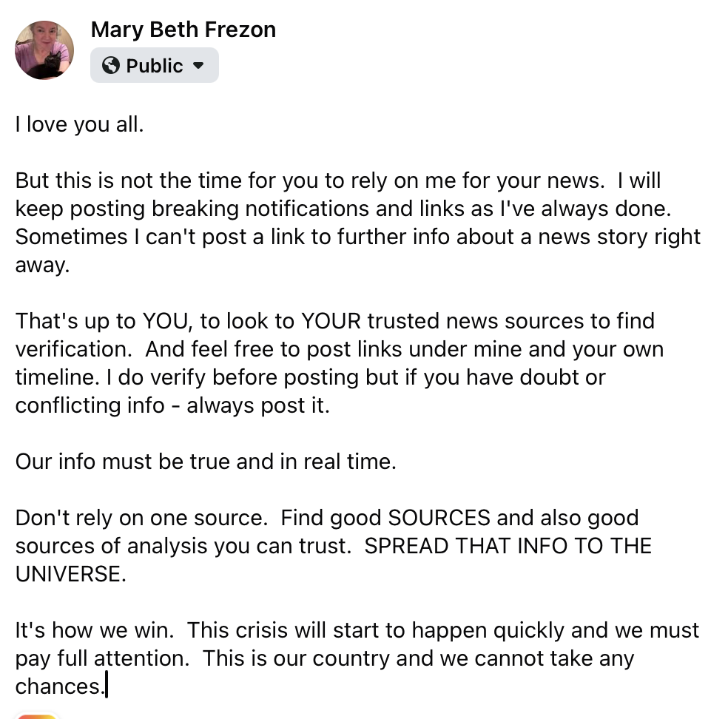This screenshot has width=728, height=719.
Task: Click the sentence "Don't rely on one source."
Action: 141,518
